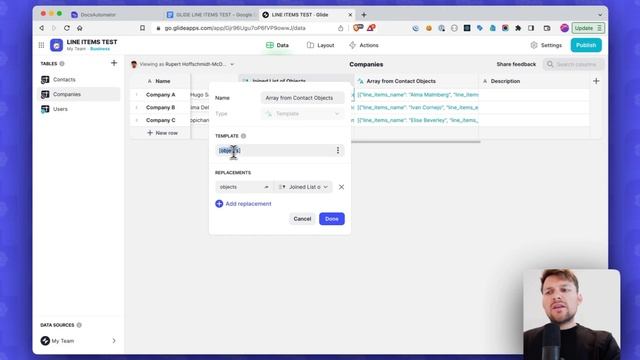Reload the page
The height and width of the screenshot is (360, 640).
click(x=67, y=28)
